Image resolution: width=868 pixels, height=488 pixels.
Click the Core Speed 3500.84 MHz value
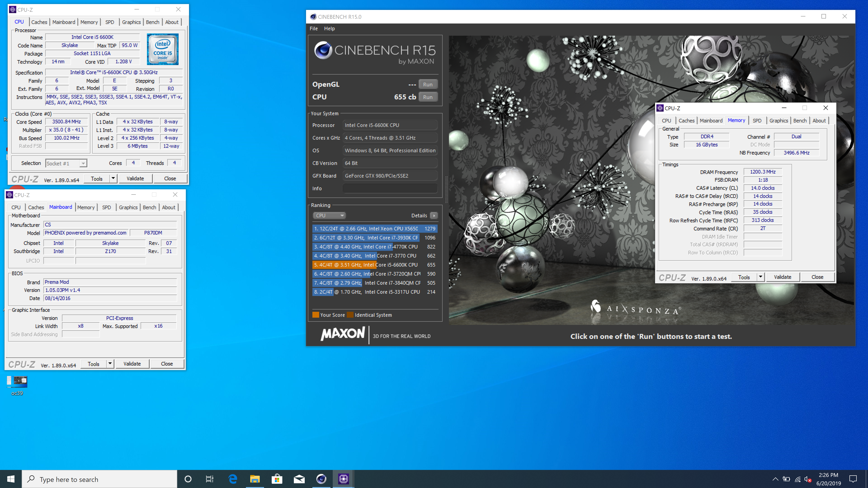(x=66, y=122)
